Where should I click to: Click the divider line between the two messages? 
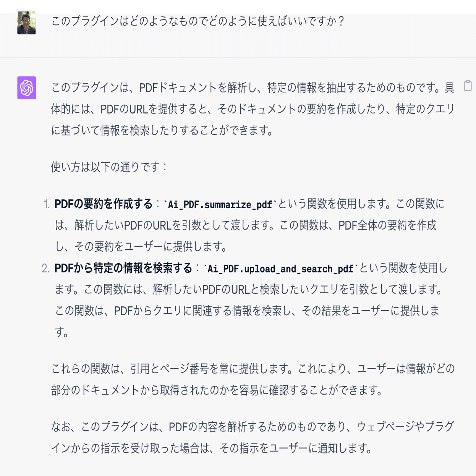point(238,56)
